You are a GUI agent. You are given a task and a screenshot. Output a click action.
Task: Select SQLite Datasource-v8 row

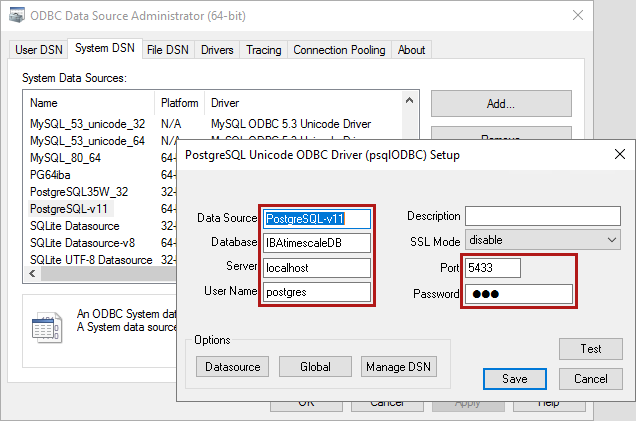pos(82,243)
